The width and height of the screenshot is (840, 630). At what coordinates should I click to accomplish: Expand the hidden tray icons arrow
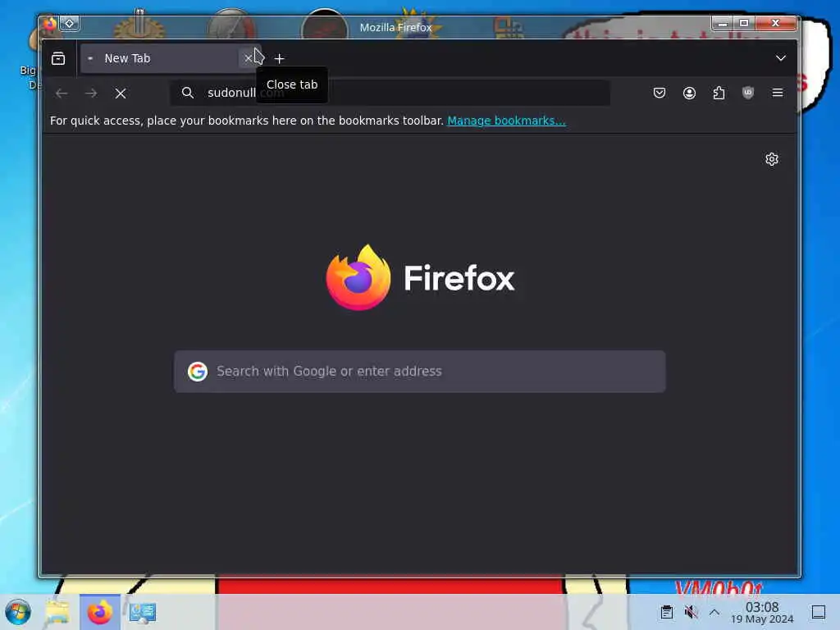coord(714,612)
